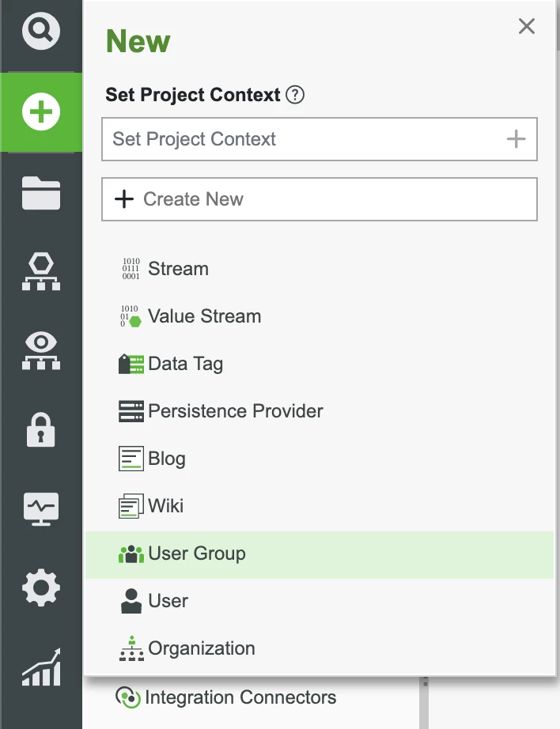The height and width of the screenshot is (729, 560).
Task: Open the monitoring dashboard sidebar icon
Action: (x=40, y=508)
